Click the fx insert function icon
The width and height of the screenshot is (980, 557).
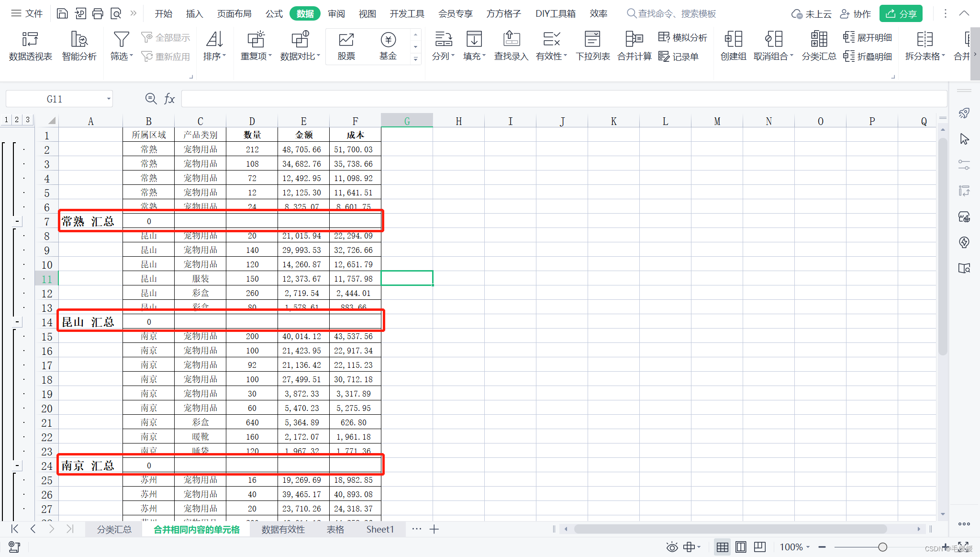tap(169, 99)
